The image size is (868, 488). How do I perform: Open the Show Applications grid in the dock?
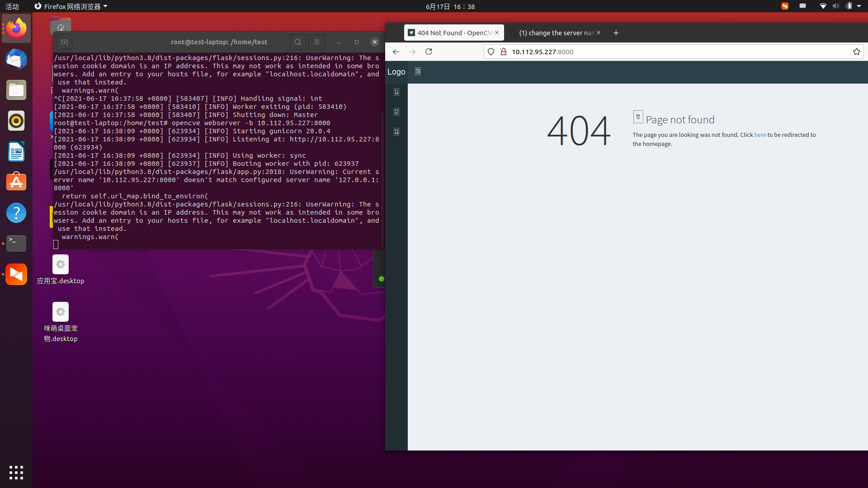[x=16, y=473]
